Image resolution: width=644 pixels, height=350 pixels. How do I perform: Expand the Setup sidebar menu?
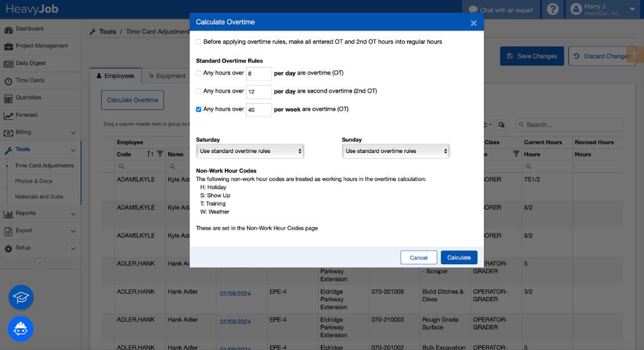pyautogui.click(x=73, y=248)
